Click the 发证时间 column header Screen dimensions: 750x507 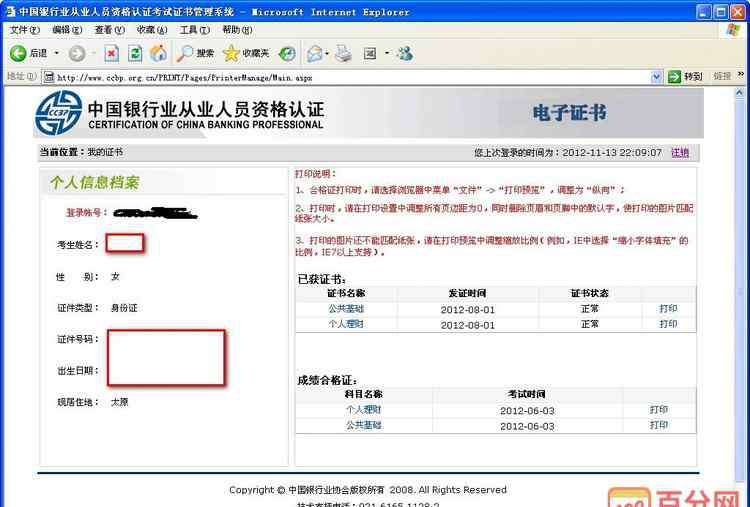pyautogui.click(x=467, y=293)
